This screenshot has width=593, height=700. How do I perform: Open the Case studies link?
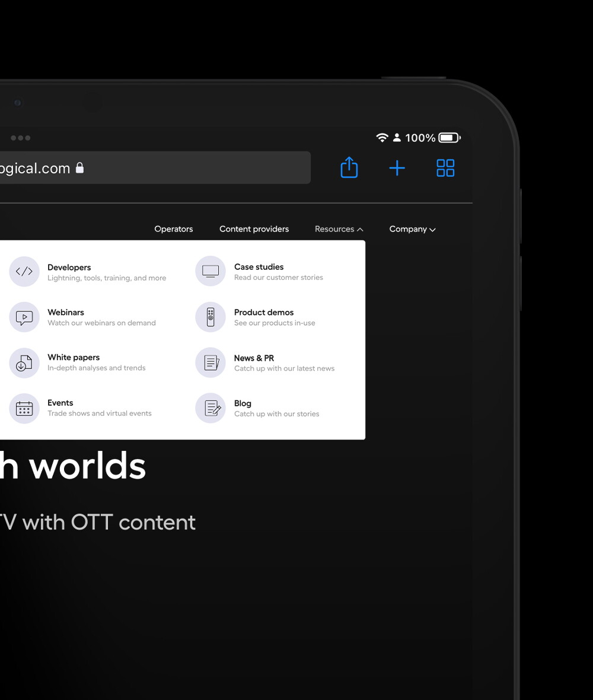[259, 267]
